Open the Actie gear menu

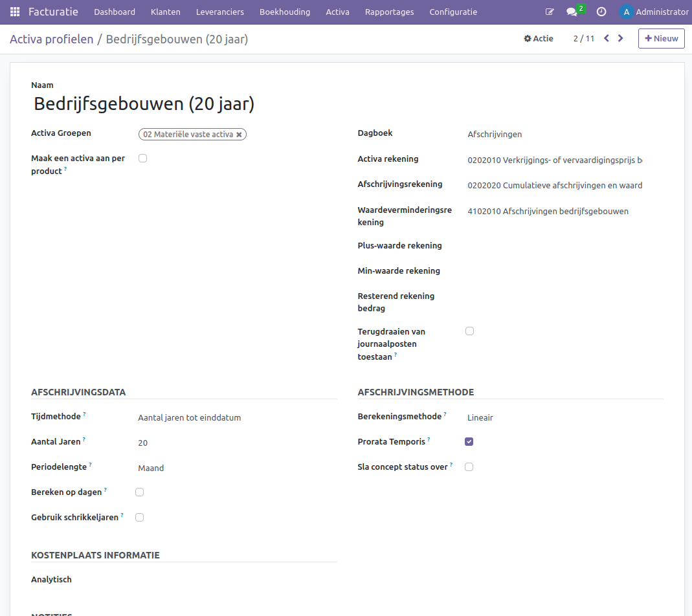coord(539,38)
